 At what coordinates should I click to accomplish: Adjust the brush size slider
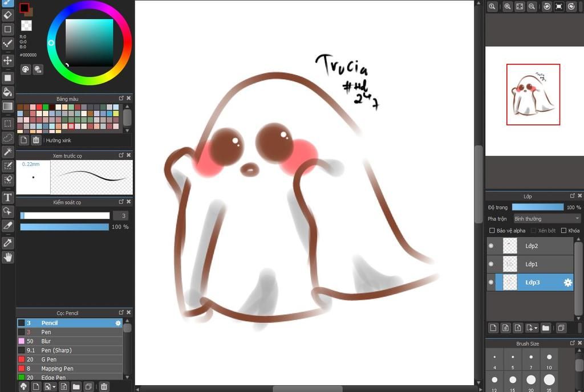click(x=65, y=216)
